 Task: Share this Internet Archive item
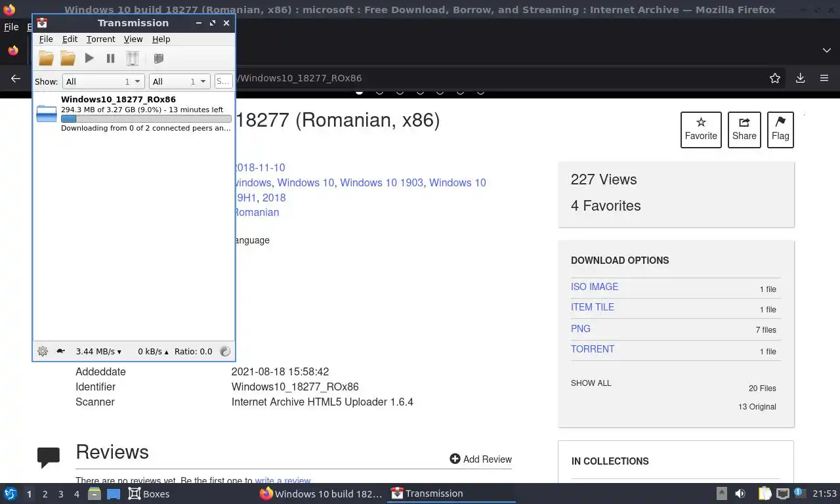click(x=744, y=129)
